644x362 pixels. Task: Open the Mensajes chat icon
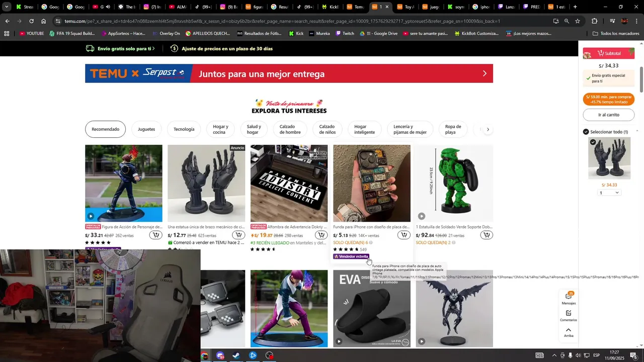[x=569, y=298]
